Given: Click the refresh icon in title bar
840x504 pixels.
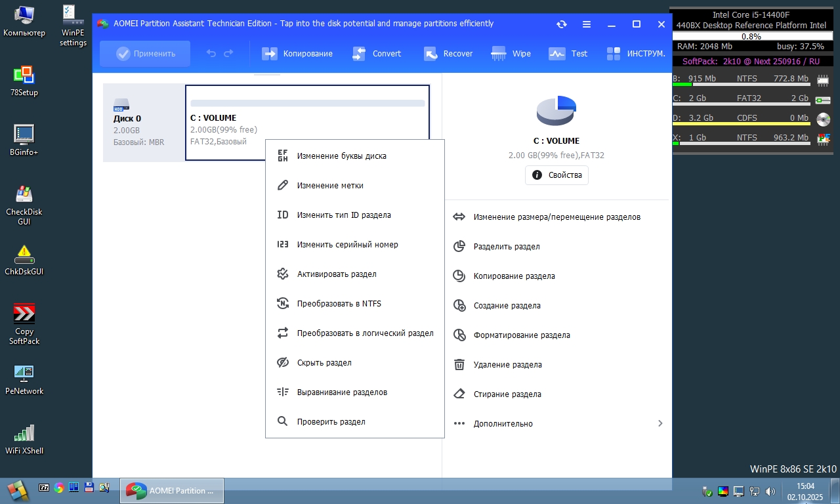Looking at the screenshot, I should (562, 24).
